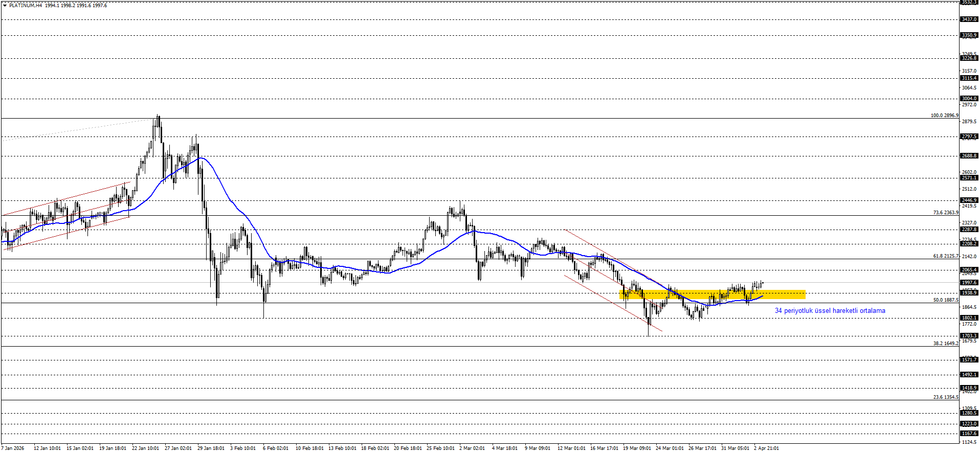Click the 6 Feb 02:01 time label
The height and width of the screenshot is (454, 980).
(x=276, y=448)
